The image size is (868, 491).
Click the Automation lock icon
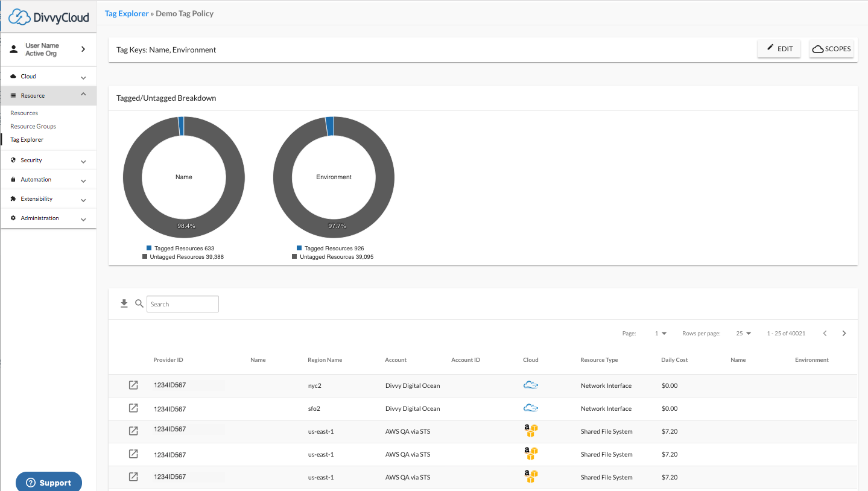pyautogui.click(x=13, y=180)
